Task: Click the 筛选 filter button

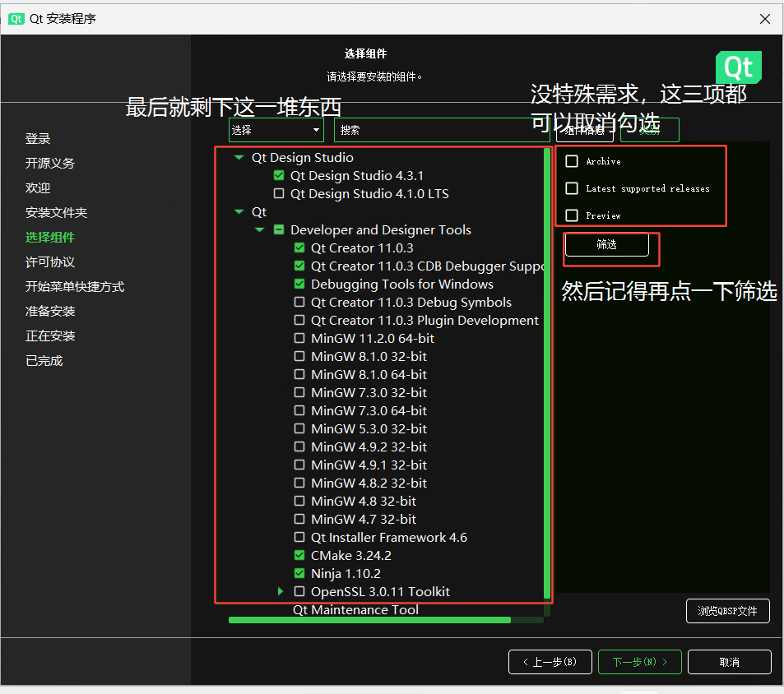Action: click(x=606, y=244)
